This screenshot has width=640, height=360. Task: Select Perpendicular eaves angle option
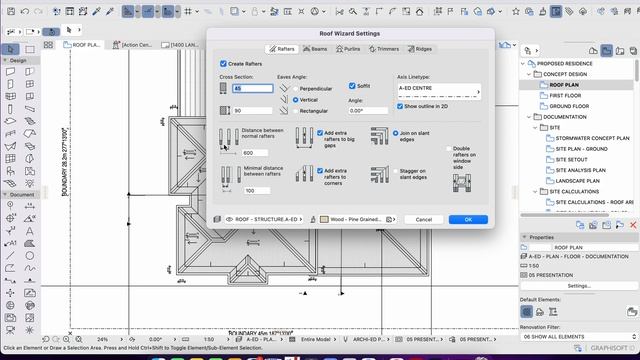click(x=296, y=89)
